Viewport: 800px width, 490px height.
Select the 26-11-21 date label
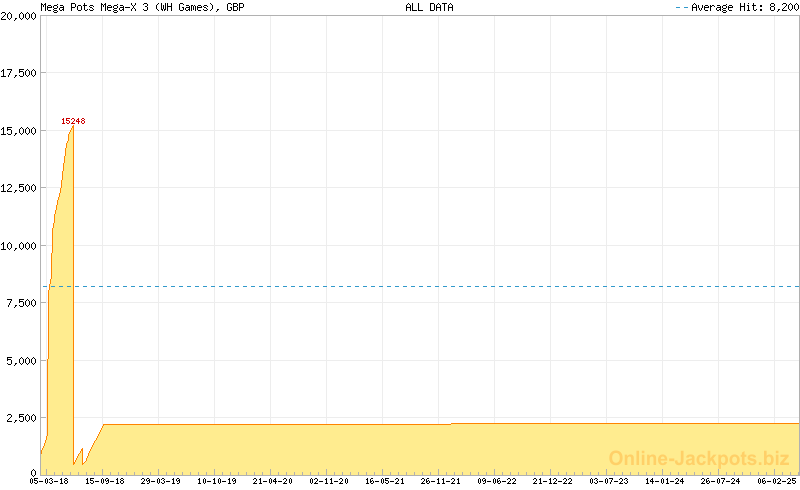pyautogui.click(x=441, y=481)
